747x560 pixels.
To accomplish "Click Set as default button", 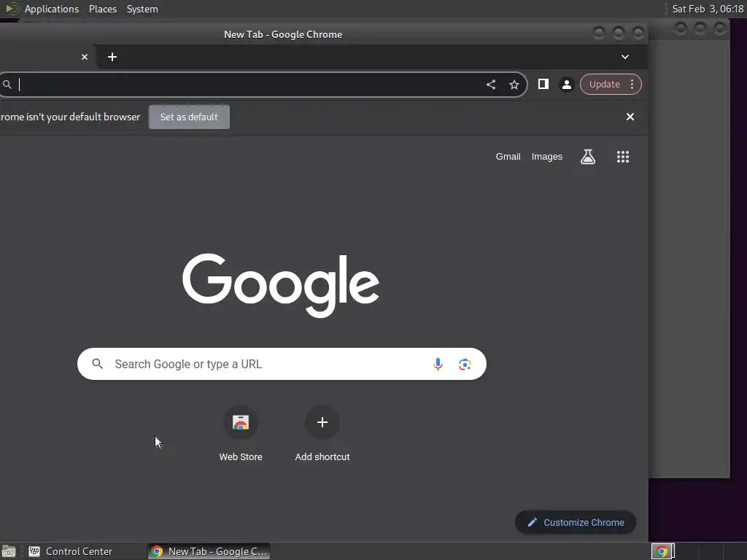I will [189, 117].
